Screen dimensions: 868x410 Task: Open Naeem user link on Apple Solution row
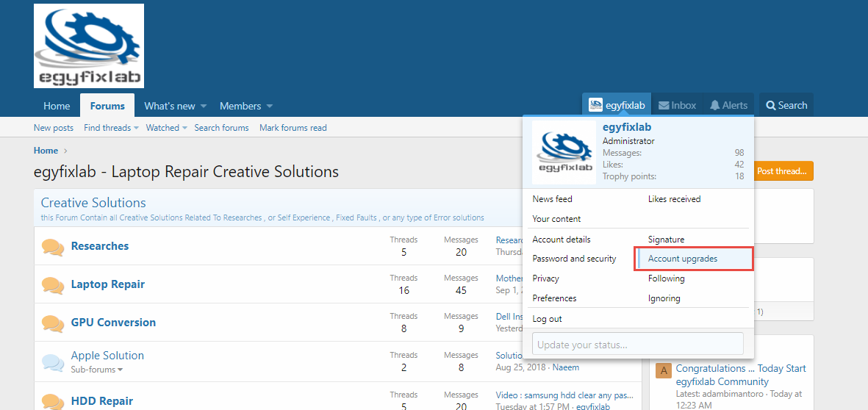click(566, 367)
